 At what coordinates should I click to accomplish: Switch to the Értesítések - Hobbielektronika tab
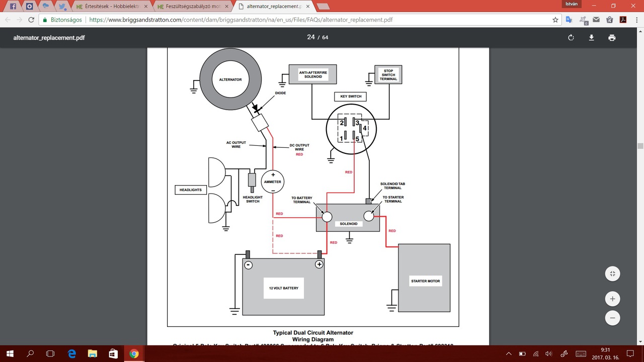[x=110, y=7]
